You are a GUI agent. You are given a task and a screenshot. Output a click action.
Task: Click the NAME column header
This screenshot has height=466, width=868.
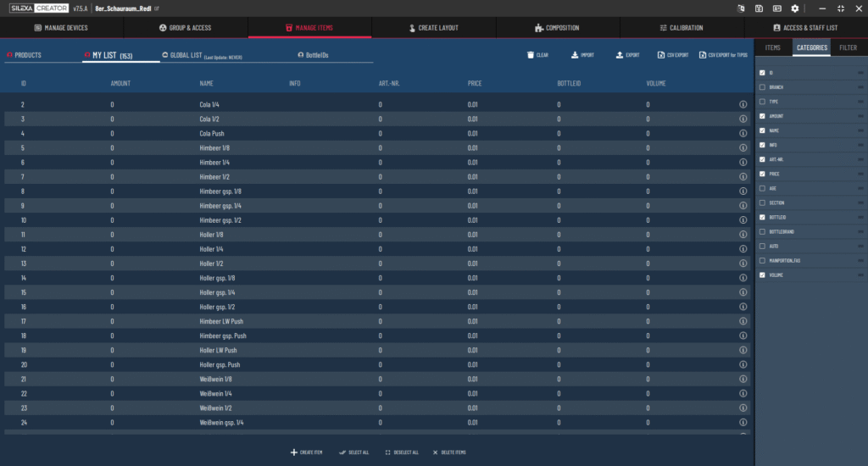[x=206, y=83]
